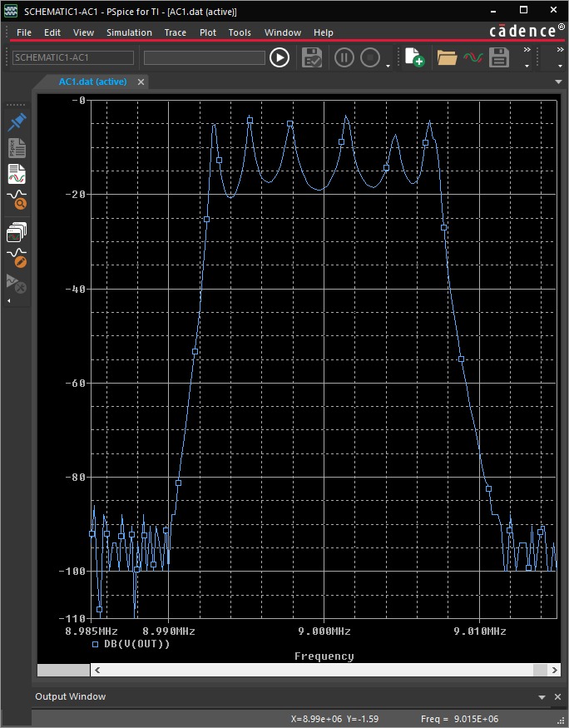This screenshot has width=569, height=728.
Task: Click the open folder icon
Action: pyautogui.click(x=447, y=57)
